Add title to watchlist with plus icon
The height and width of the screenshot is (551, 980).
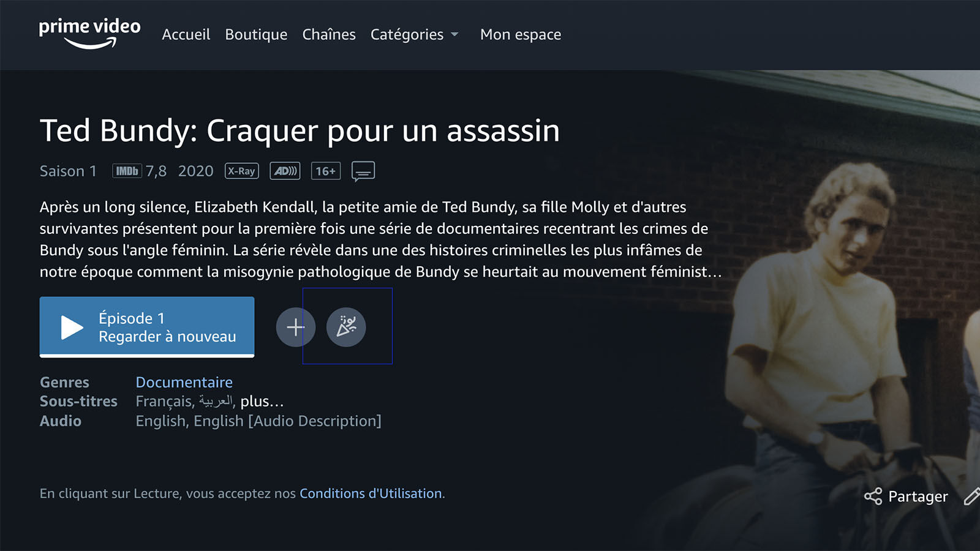pos(296,327)
